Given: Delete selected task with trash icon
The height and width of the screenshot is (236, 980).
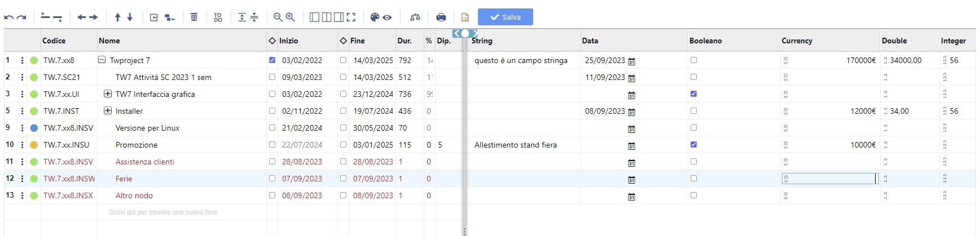Looking at the screenshot, I should 194,17.
